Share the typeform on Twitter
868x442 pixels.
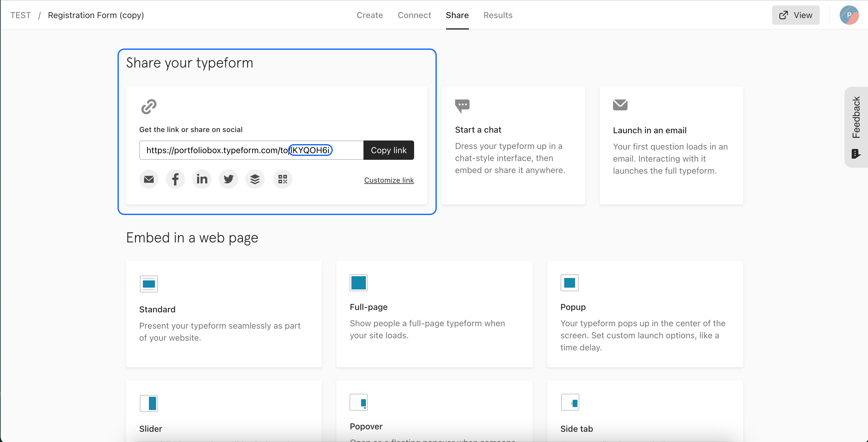(228, 179)
